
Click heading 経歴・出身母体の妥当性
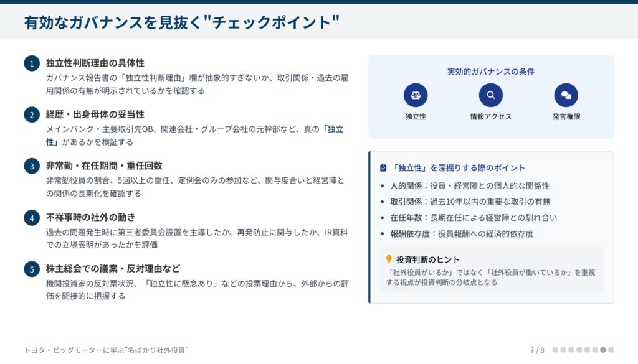tap(95, 114)
